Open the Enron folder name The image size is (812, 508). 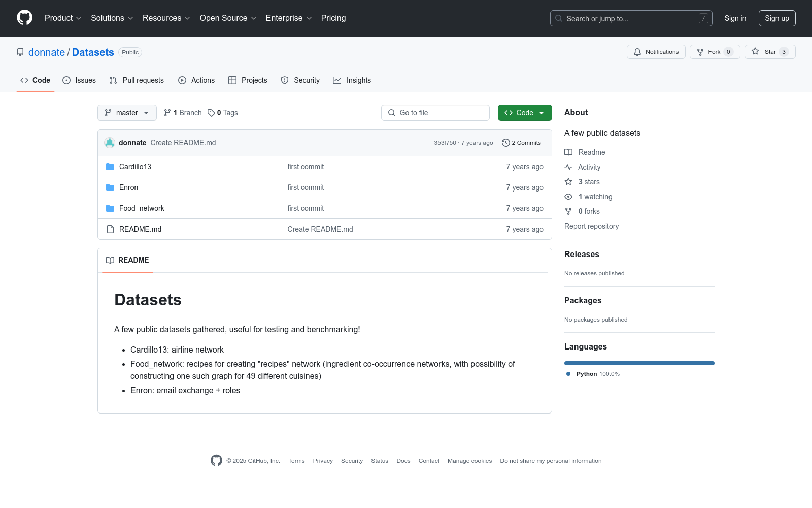[128, 187]
